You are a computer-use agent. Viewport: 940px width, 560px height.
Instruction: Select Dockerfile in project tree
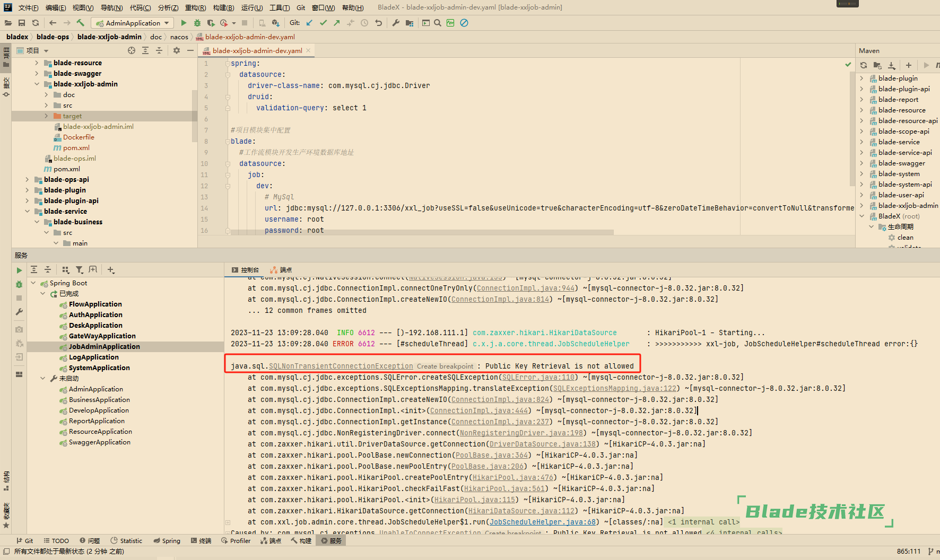click(79, 137)
